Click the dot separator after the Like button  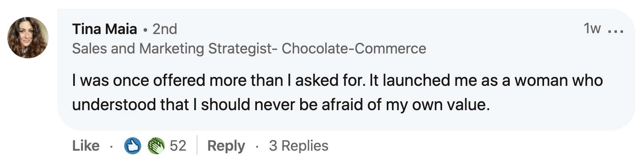[x=111, y=147]
